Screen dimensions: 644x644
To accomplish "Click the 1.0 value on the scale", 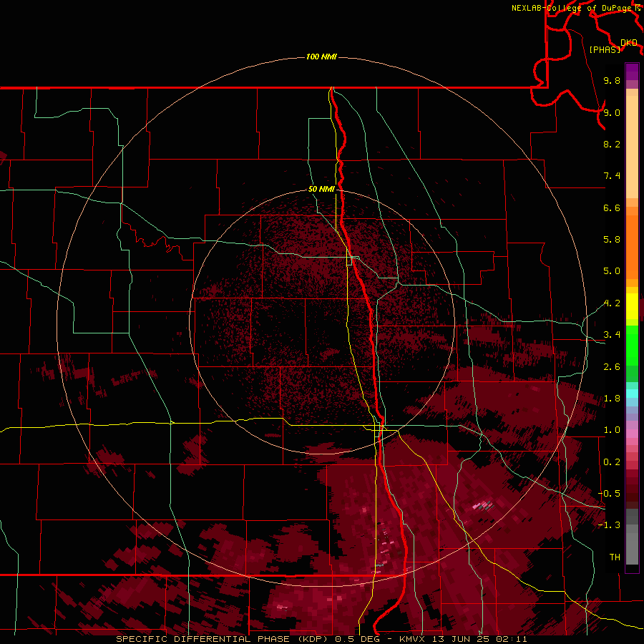I will [612, 430].
